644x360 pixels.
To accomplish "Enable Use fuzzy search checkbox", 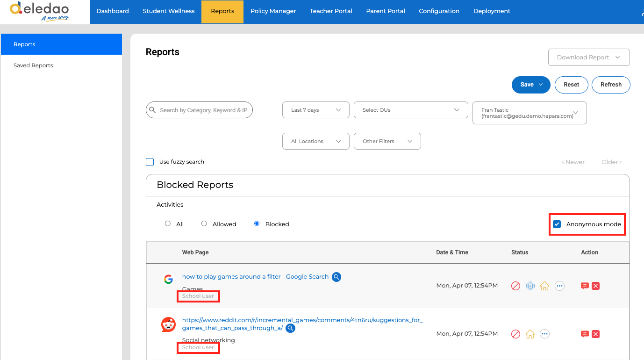I will (x=150, y=162).
